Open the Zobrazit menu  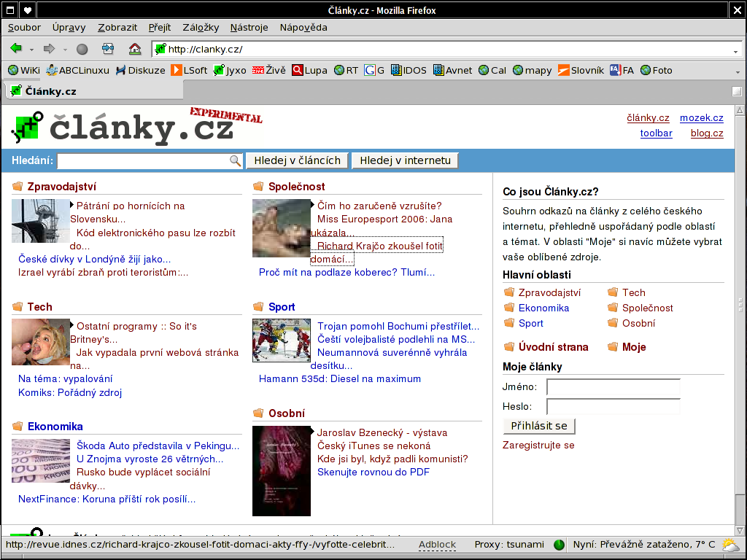coord(117,28)
